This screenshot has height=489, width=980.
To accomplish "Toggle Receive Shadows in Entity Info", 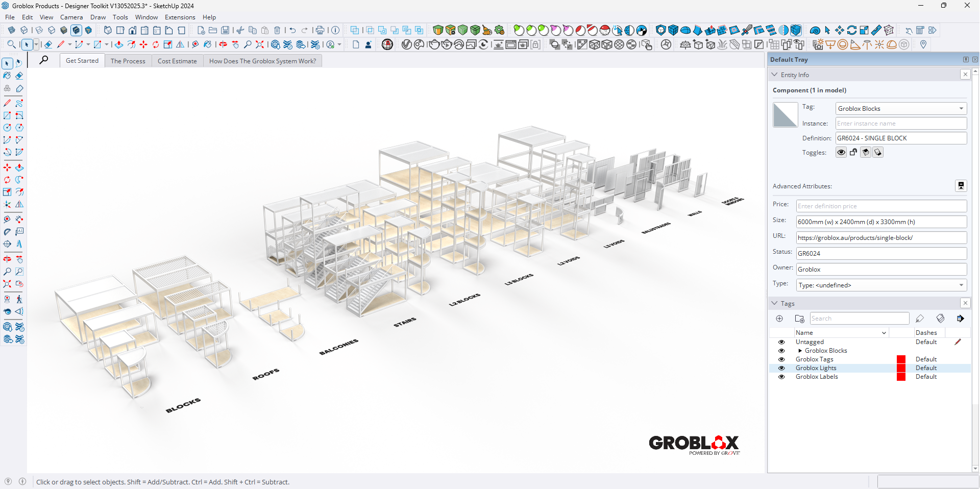I will click(866, 152).
